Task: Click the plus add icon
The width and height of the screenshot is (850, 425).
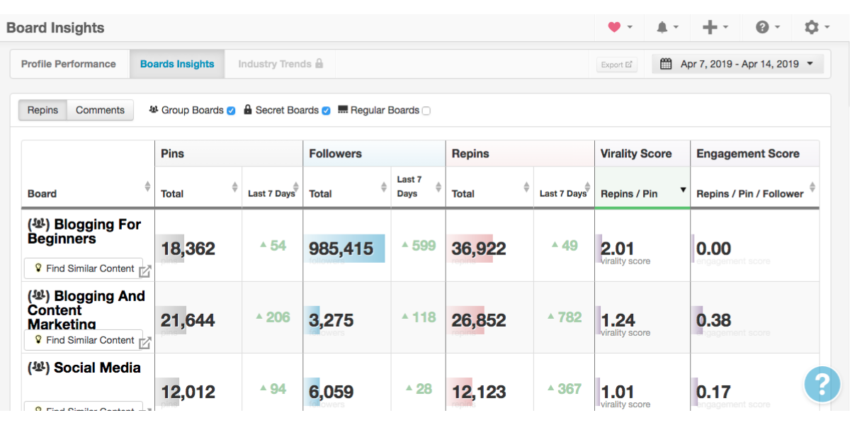Action: [710, 27]
